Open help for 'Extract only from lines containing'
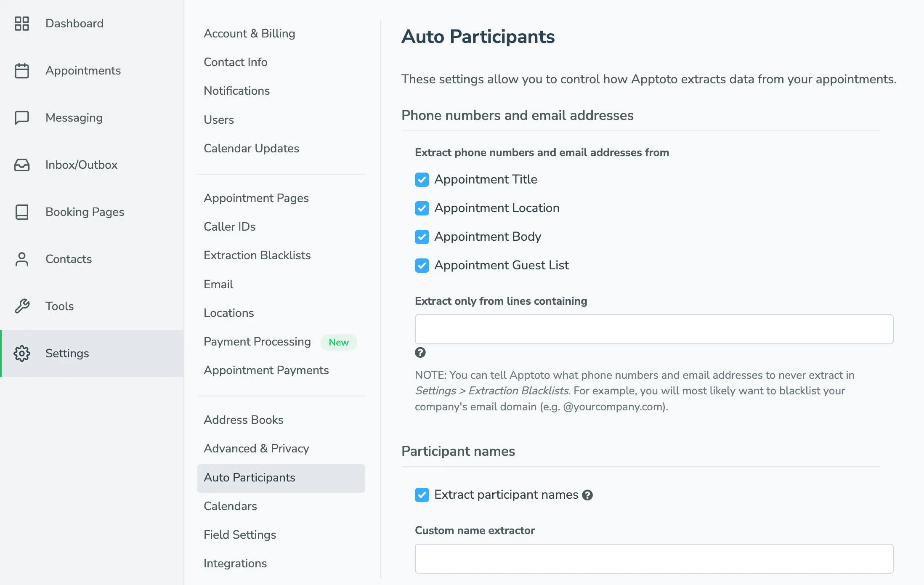 pyautogui.click(x=420, y=353)
